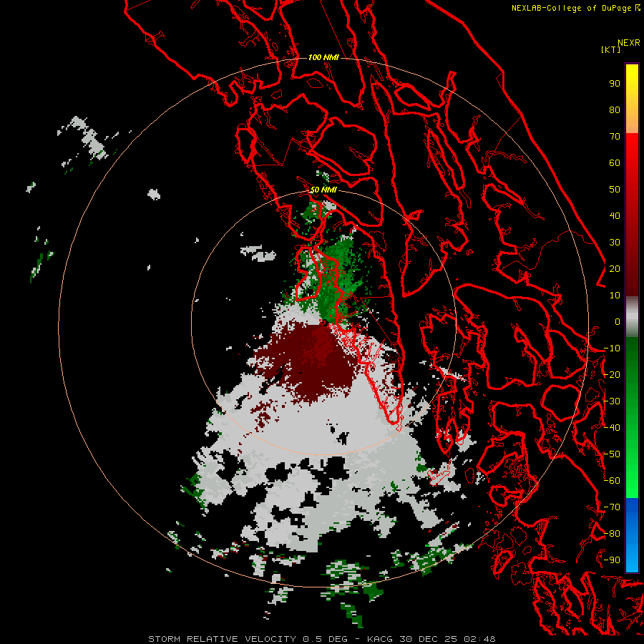Click the 60 value on velocity scale

(615, 163)
